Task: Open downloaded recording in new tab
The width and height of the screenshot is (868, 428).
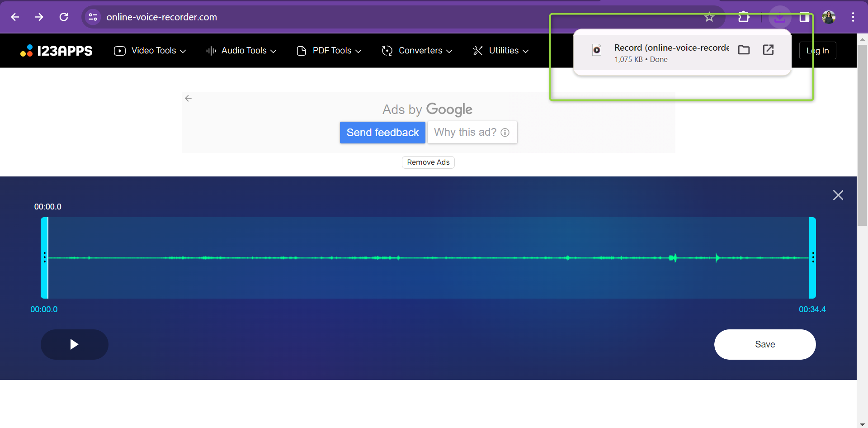Action: (768, 50)
